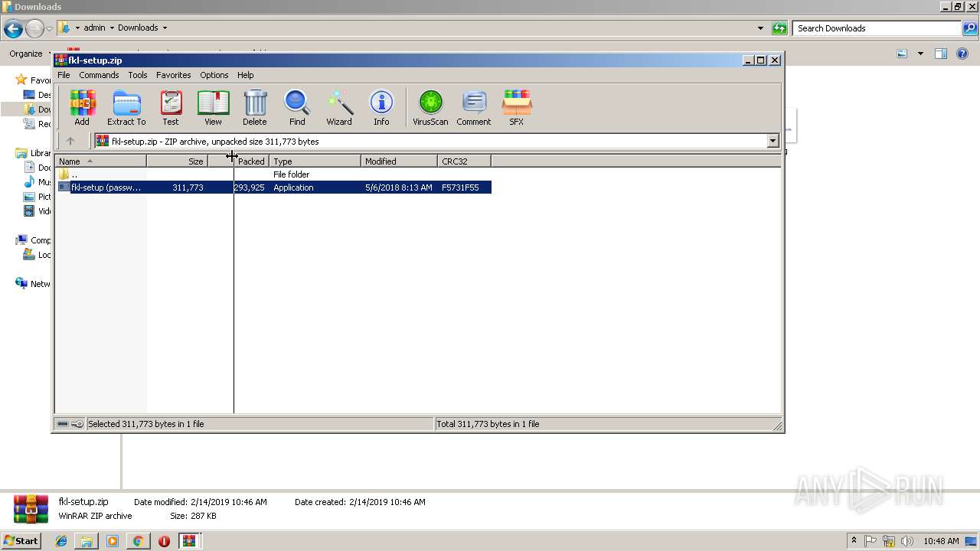Open Windows Media Player from the taskbar
The image size is (980, 551).
pyautogui.click(x=113, y=541)
